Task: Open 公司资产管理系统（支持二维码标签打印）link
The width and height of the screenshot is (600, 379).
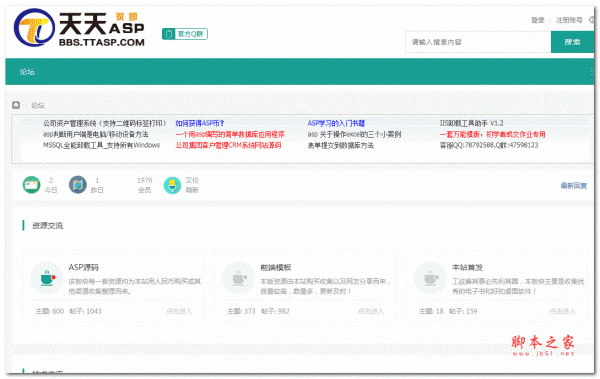Action: [105, 123]
